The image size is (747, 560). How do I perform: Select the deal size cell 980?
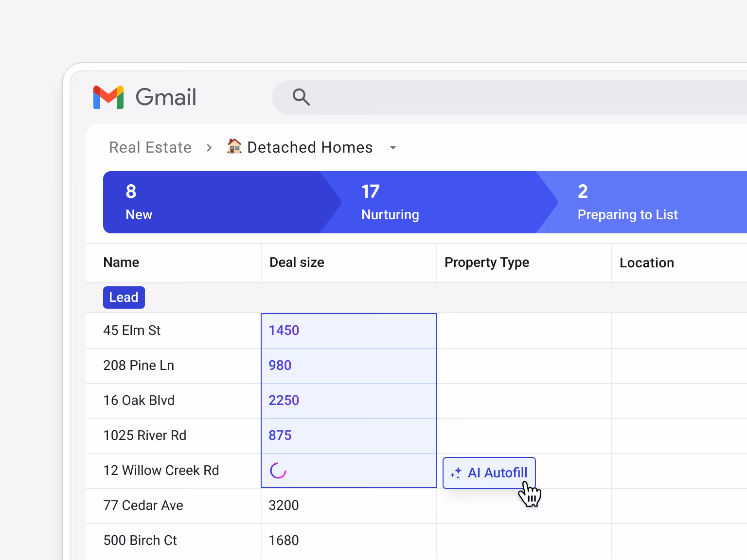click(x=349, y=366)
